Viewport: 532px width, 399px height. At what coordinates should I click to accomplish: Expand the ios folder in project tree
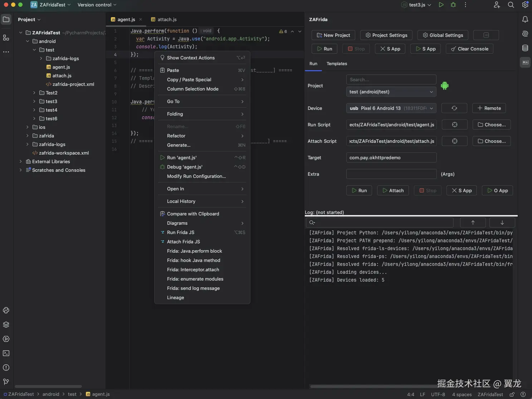(x=27, y=127)
